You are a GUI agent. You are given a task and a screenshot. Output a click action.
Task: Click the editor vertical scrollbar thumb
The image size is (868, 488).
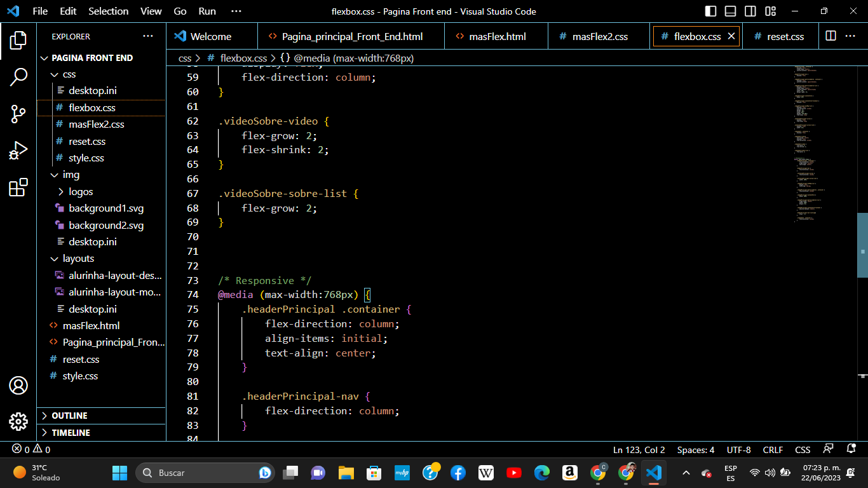coord(862,245)
